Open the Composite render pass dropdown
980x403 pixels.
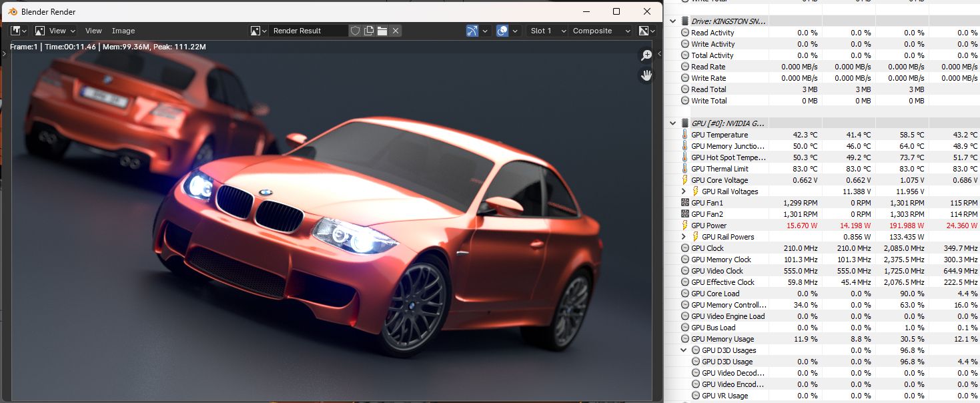point(601,31)
